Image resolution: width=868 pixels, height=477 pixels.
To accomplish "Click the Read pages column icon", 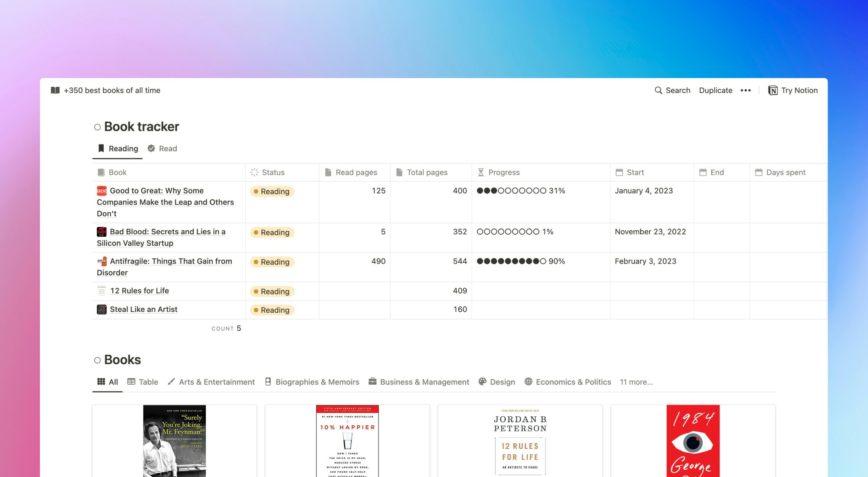I will [x=328, y=172].
